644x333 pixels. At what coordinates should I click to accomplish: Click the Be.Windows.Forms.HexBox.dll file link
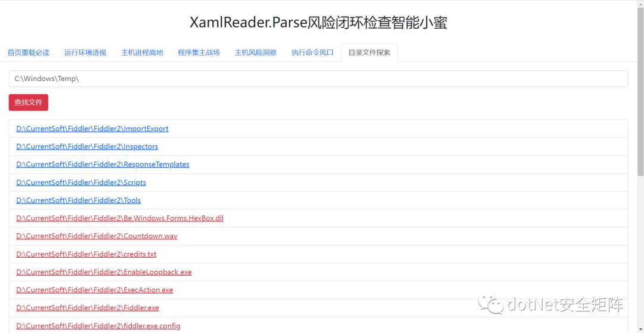click(120, 218)
